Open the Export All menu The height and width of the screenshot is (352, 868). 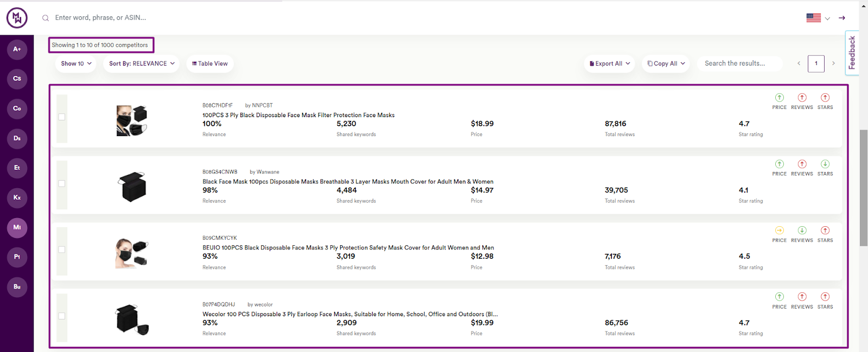pyautogui.click(x=610, y=63)
